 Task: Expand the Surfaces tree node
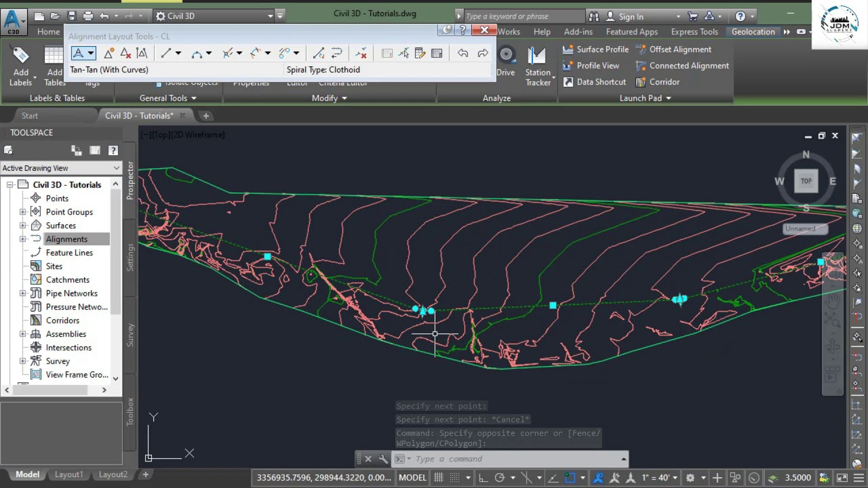[22, 226]
